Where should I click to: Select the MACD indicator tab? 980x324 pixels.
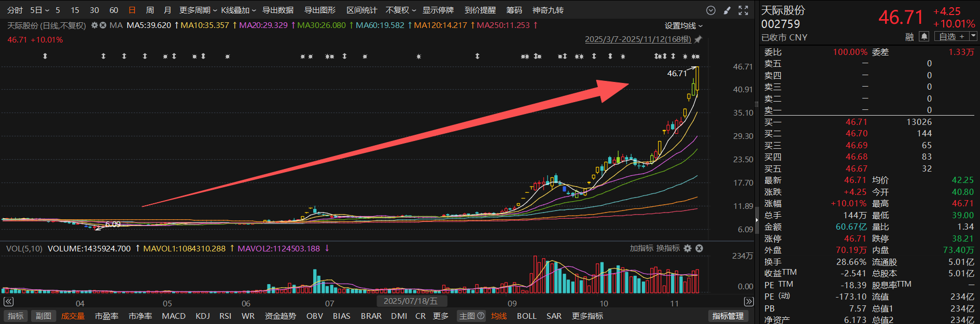click(174, 316)
